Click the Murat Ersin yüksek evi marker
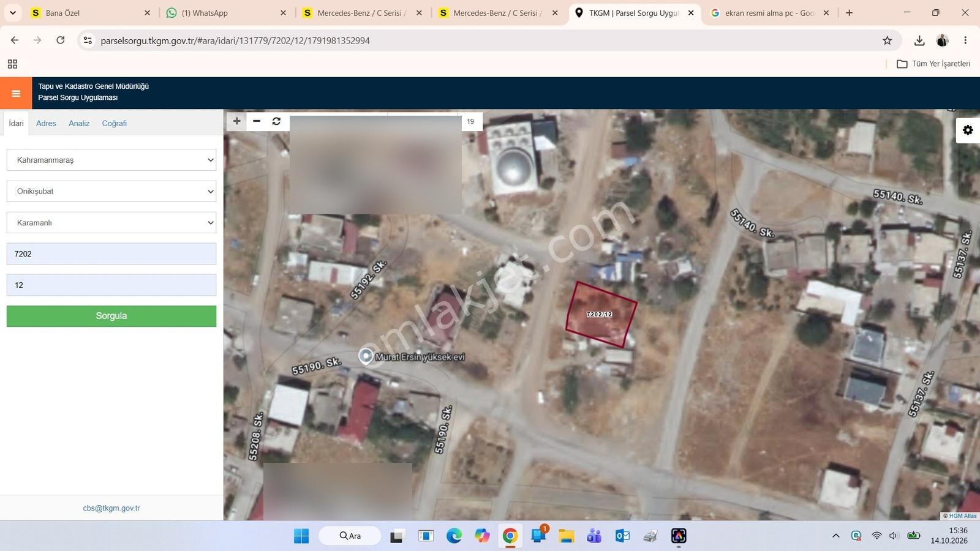 [366, 356]
